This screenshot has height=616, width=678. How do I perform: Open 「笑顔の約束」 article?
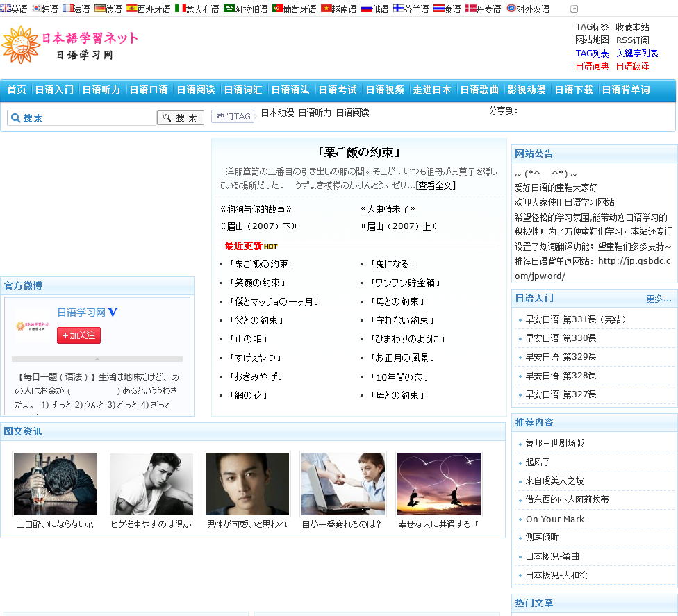pos(257,283)
